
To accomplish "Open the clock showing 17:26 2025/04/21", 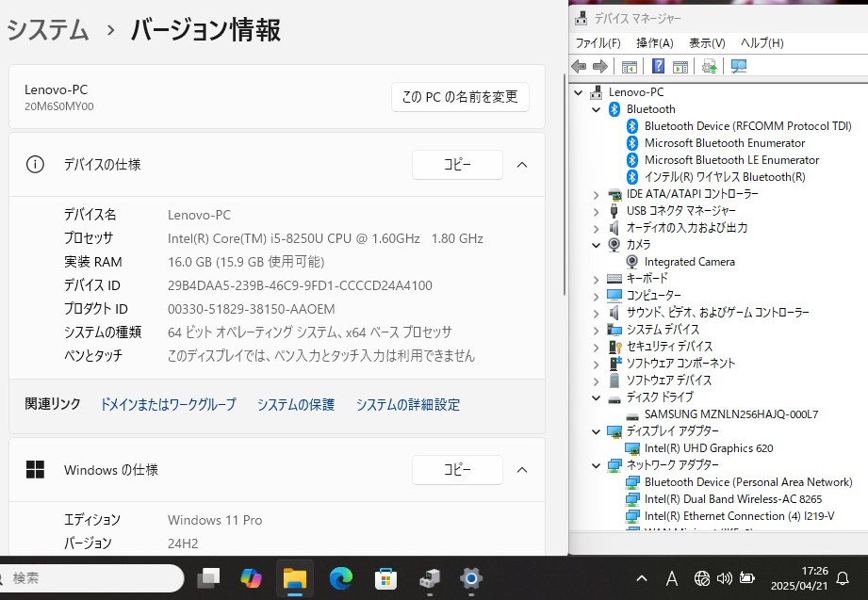I will click(799, 578).
